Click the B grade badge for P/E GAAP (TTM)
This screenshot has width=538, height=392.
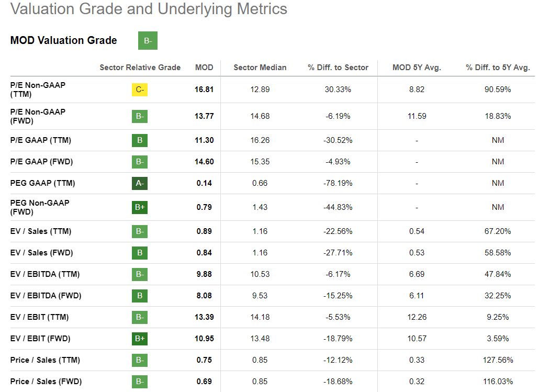pyautogui.click(x=140, y=140)
